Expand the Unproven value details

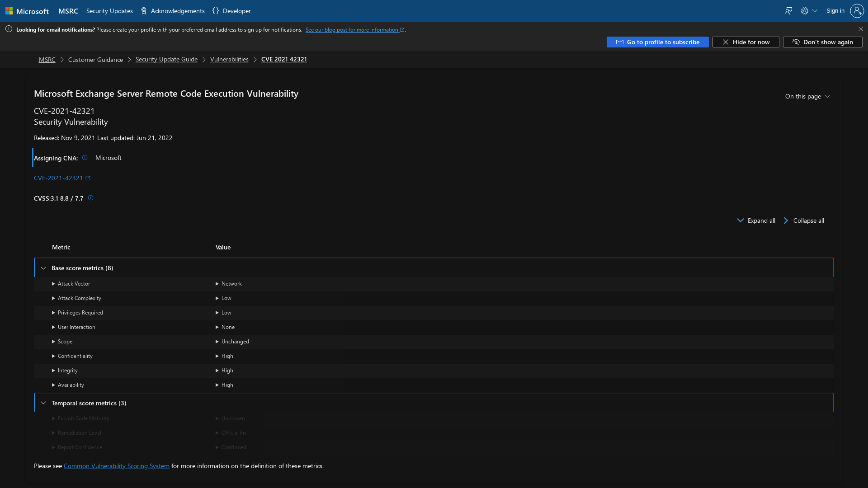tap(230, 418)
